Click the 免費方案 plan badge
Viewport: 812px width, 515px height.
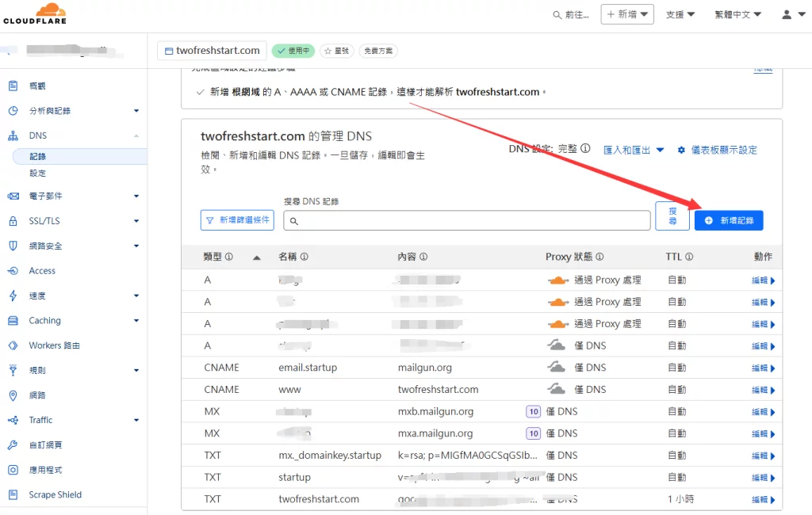tap(378, 51)
